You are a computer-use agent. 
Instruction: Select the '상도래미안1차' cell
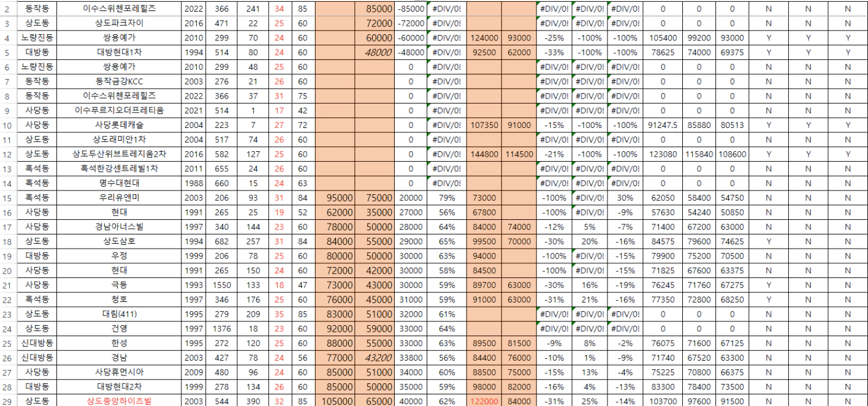119,138
